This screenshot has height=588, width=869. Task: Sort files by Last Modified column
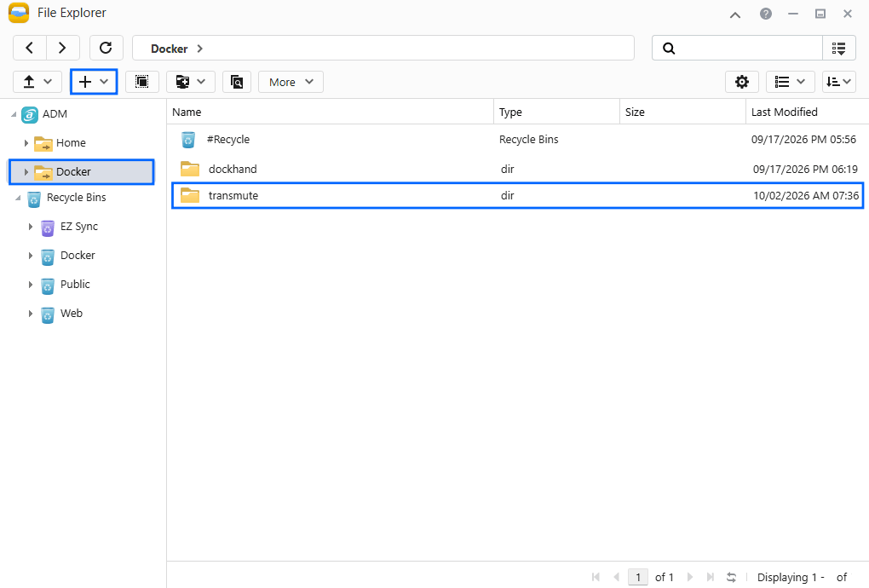click(x=807, y=112)
